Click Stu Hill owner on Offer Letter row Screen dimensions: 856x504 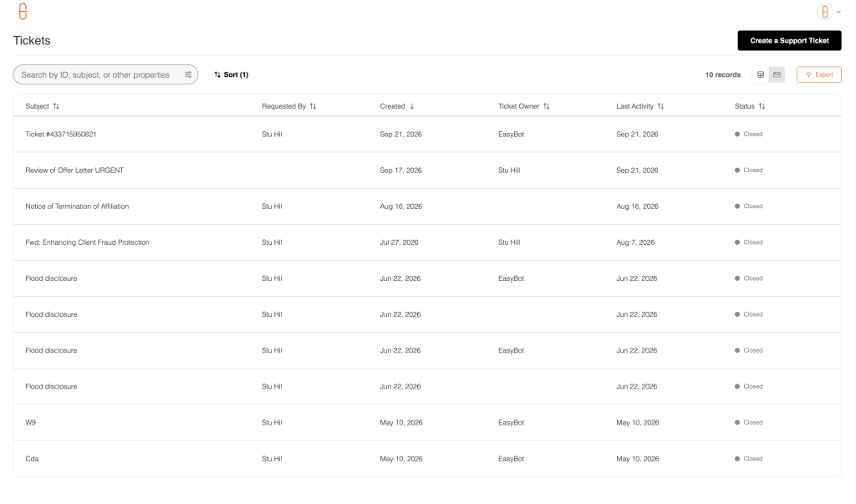[509, 171]
